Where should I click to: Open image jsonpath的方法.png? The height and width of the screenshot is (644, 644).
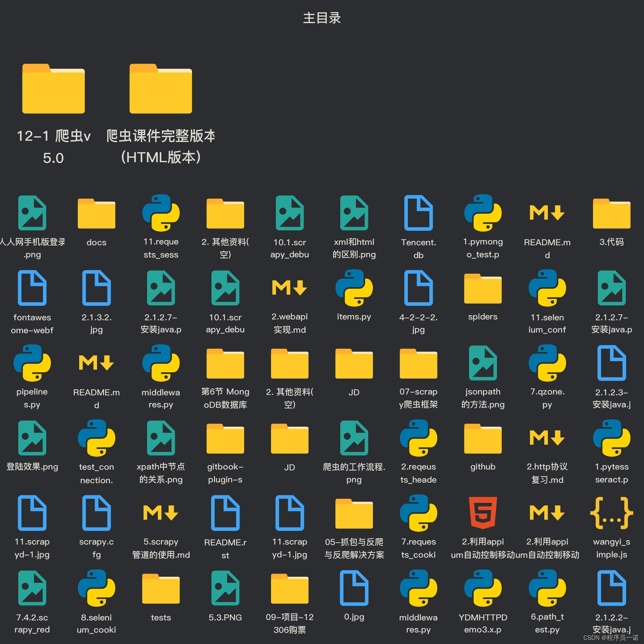tap(483, 363)
